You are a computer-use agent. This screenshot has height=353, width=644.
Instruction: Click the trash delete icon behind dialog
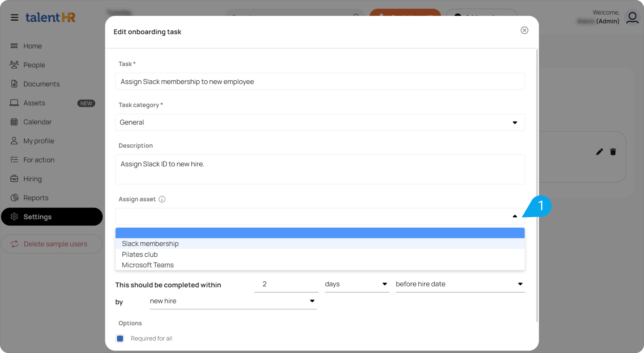[x=613, y=152]
